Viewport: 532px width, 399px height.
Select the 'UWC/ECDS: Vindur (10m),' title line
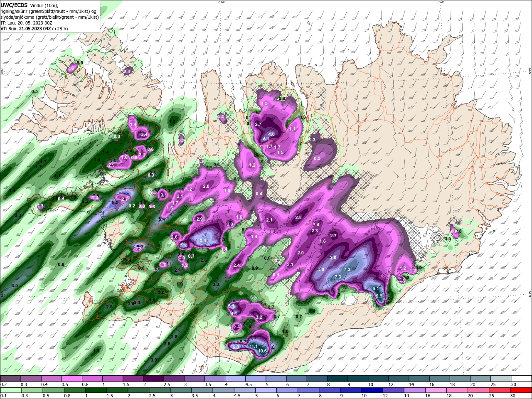pyautogui.click(x=30, y=5)
